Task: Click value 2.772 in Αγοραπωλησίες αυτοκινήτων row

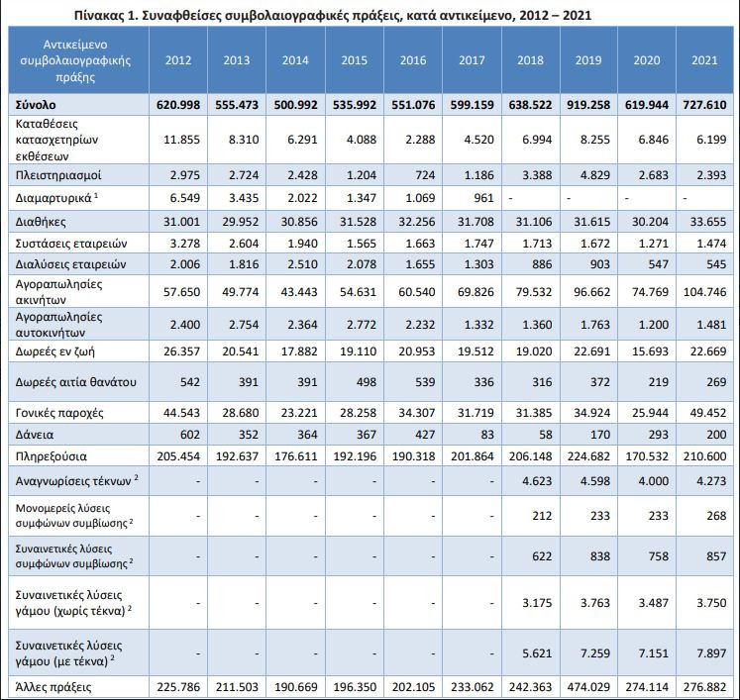Action: click(x=361, y=325)
